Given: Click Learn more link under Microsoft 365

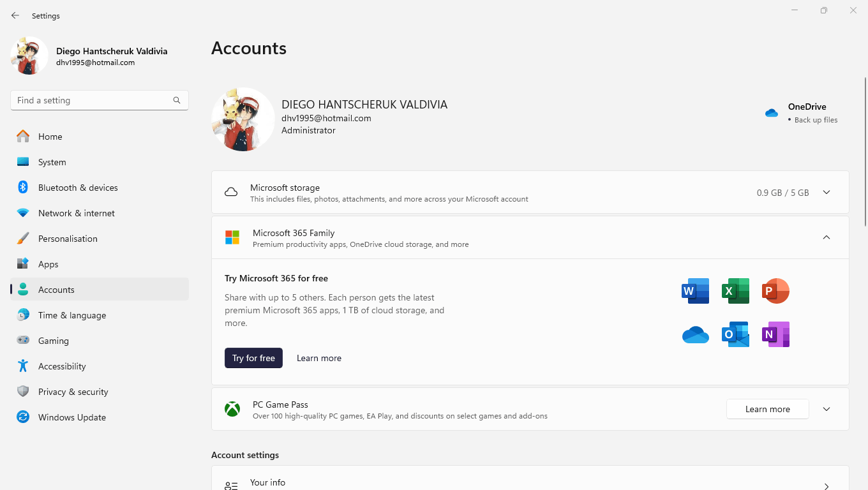Looking at the screenshot, I should [319, 358].
